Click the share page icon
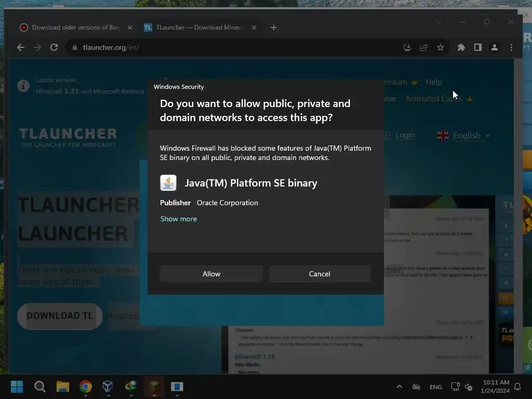The image size is (532, 399). pos(424,47)
